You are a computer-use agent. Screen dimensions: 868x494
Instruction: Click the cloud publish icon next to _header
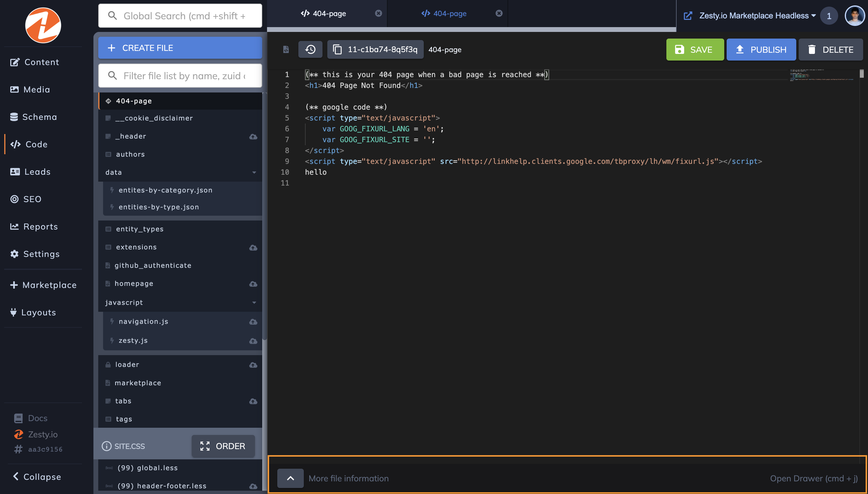[253, 137]
